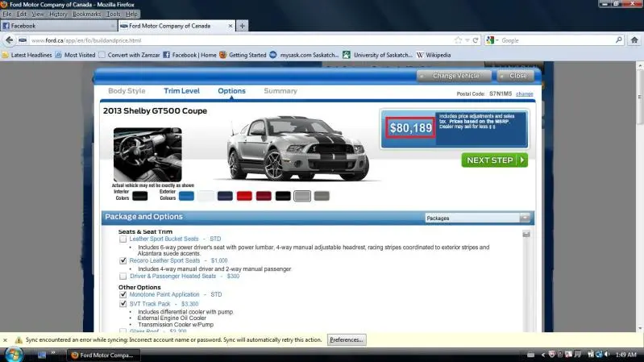
Task: Open the Wikipedia bookmark
Action: click(434, 55)
